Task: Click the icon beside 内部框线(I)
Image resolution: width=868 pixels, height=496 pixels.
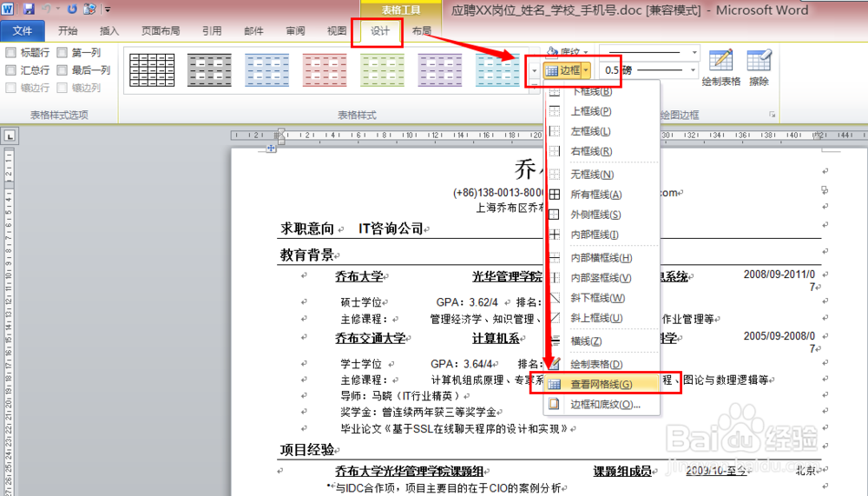Action: coord(554,235)
